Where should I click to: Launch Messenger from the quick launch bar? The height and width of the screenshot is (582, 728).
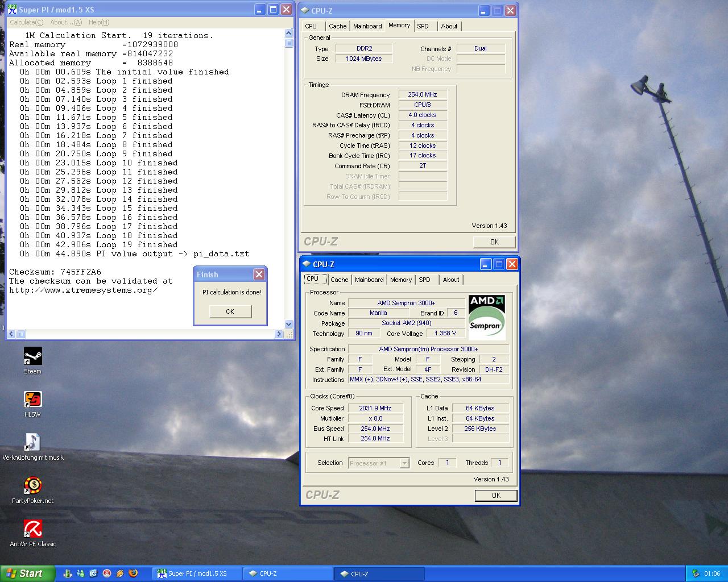pos(80,573)
